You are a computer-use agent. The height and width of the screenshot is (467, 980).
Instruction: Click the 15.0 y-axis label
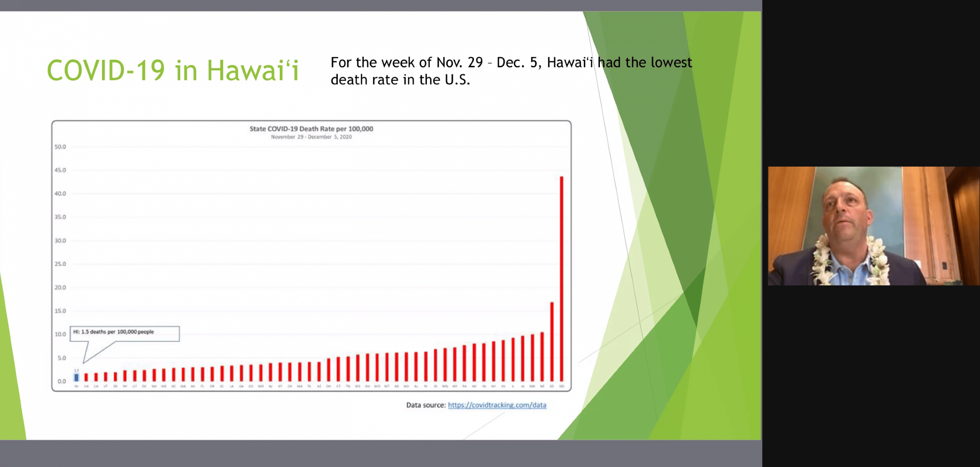pyautogui.click(x=60, y=311)
